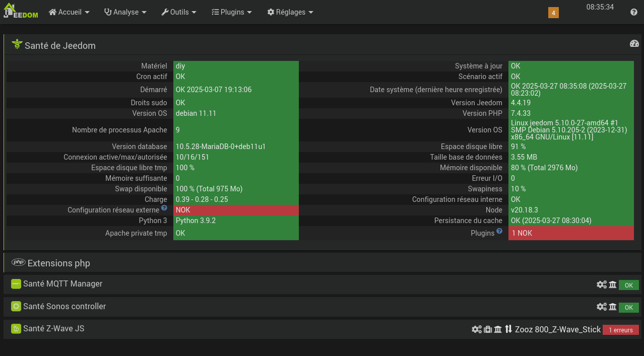Image resolution: width=644 pixels, height=356 pixels.
Task: Open the Plugins menu in navbar
Action: 232,12
